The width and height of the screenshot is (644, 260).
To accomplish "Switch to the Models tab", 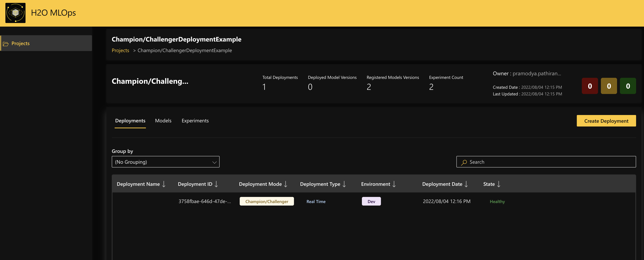I will pyautogui.click(x=163, y=121).
